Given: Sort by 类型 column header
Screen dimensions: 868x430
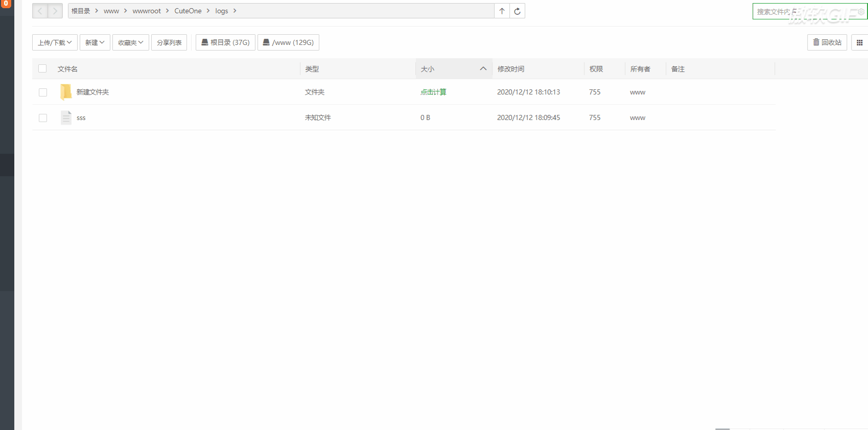Looking at the screenshot, I should (x=312, y=69).
